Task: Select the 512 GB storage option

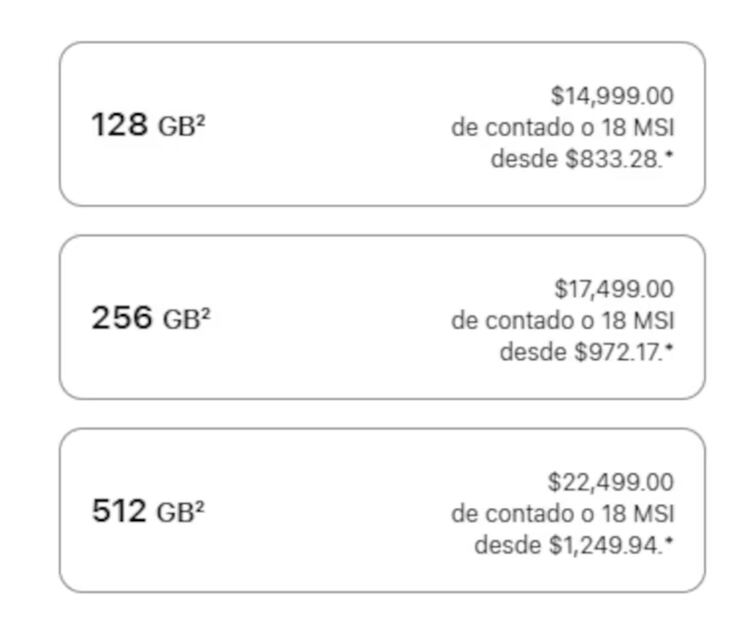Action: tap(381, 510)
